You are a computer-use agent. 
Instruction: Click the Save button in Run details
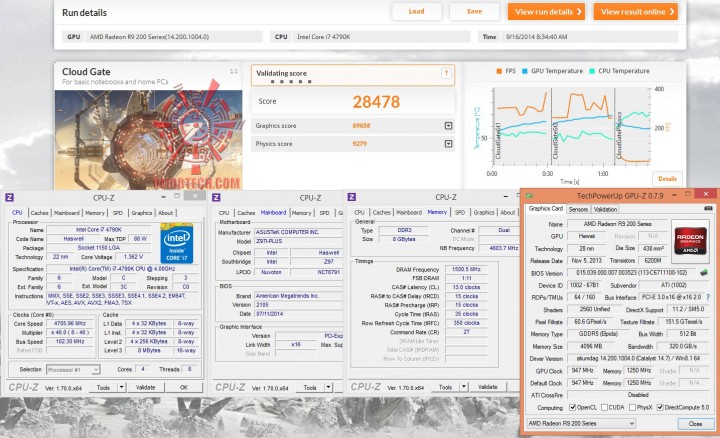pyautogui.click(x=474, y=11)
